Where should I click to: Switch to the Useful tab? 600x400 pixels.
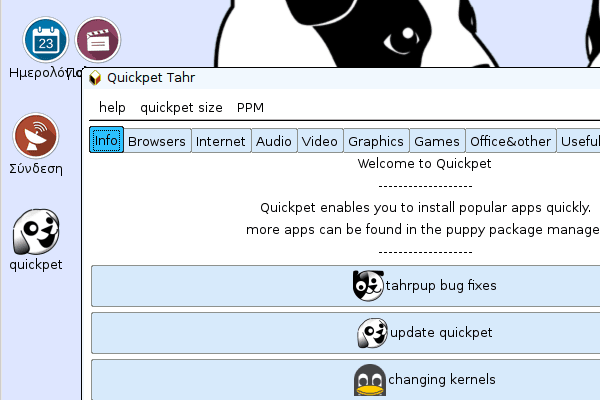[579, 141]
